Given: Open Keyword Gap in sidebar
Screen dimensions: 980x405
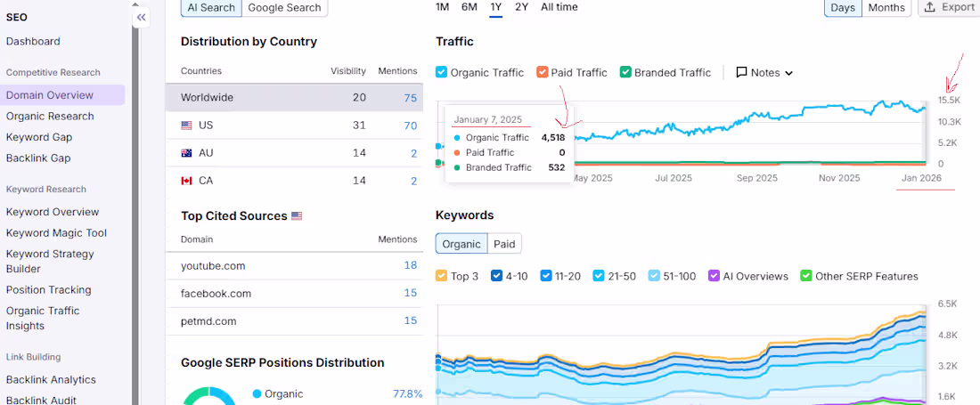Looking at the screenshot, I should (38, 137).
